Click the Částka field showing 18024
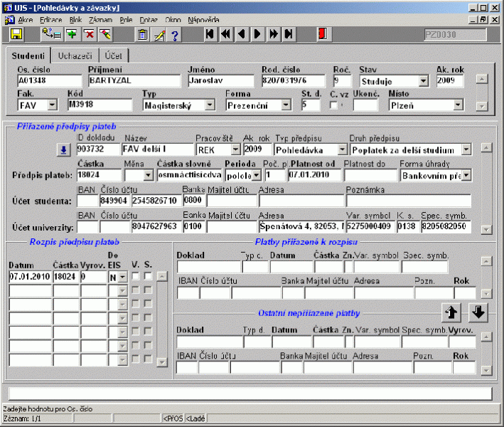The height and width of the screenshot is (427, 504). coord(99,175)
